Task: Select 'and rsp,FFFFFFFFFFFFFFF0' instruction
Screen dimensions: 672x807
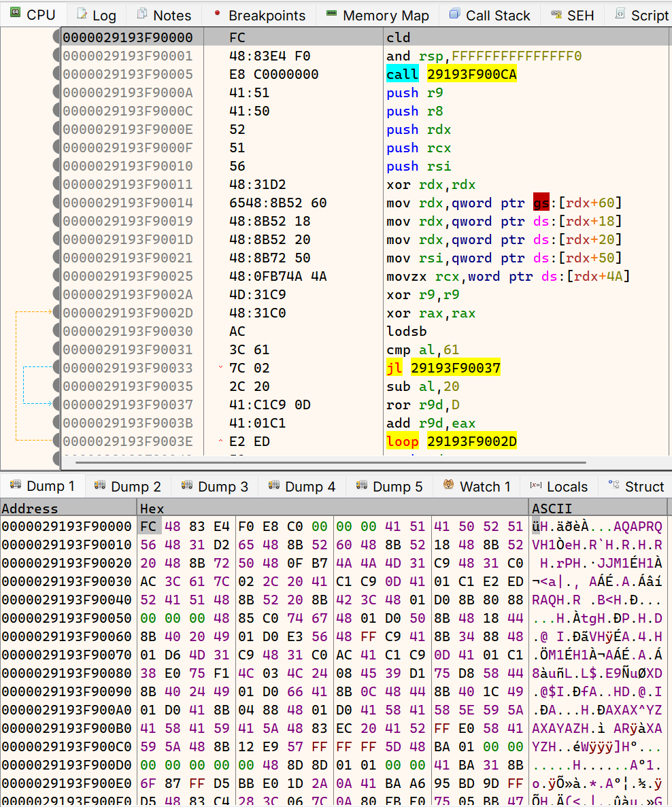Action: point(484,56)
